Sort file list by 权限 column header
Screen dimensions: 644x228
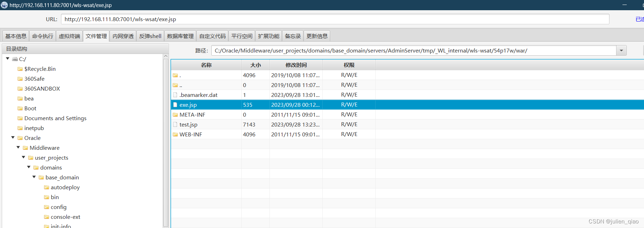pos(349,65)
